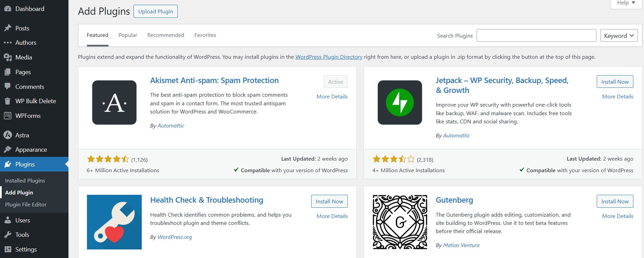The image size is (644, 258).
Task: Click the Jetpack plugin title link
Action: pos(502,85)
